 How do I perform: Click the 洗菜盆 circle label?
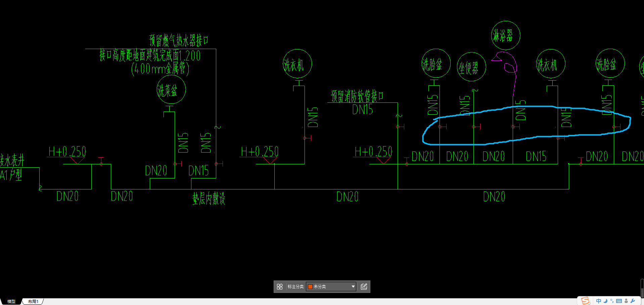[171, 90]
